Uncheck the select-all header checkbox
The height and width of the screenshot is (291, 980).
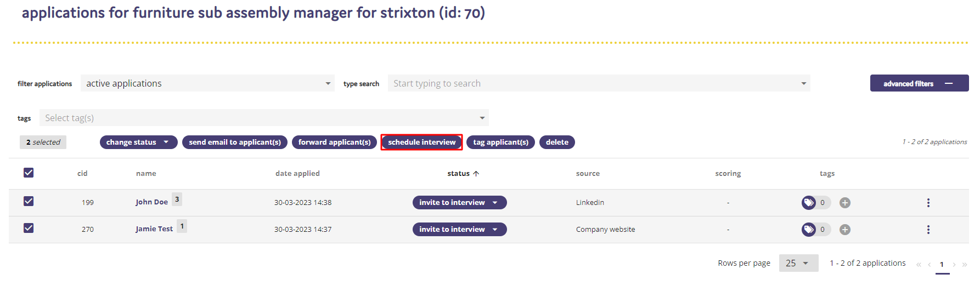click(29, 173)
